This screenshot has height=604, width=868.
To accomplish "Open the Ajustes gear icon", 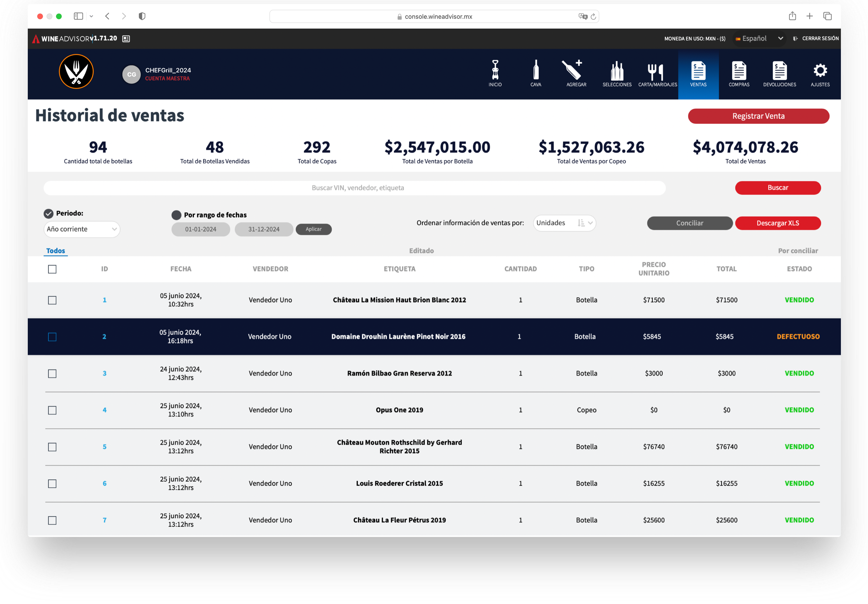I will pyautogui.click(x=820, y=71).
